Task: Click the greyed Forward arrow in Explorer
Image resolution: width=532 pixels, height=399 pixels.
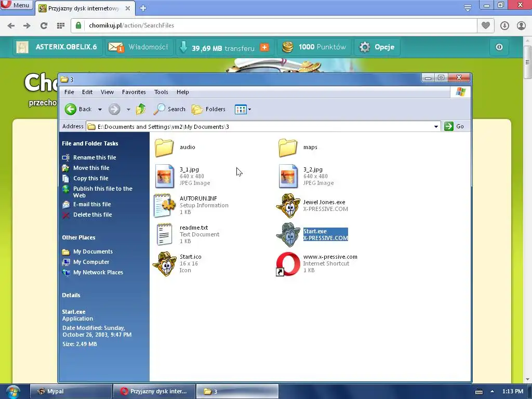Action: [114, 109]
